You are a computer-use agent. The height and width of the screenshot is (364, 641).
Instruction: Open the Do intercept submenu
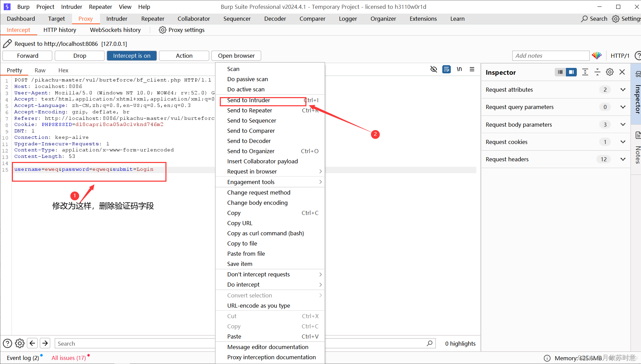pyautogui.click(x=270, y=285)
